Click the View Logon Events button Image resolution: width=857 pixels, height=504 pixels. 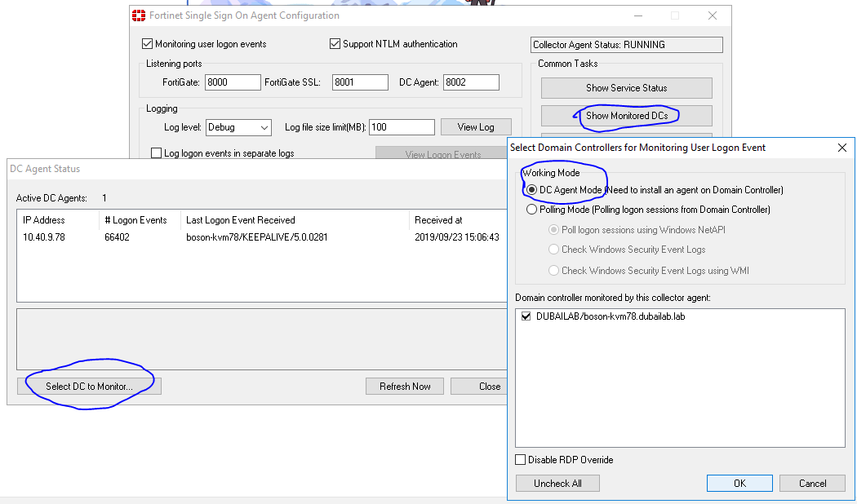click(442, 153)
